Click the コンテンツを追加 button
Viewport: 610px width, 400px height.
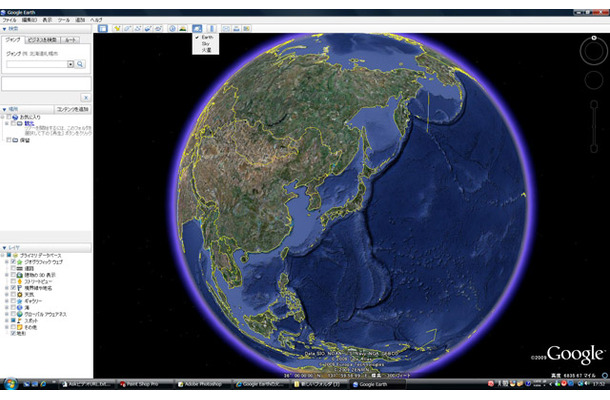pos(73,109)
